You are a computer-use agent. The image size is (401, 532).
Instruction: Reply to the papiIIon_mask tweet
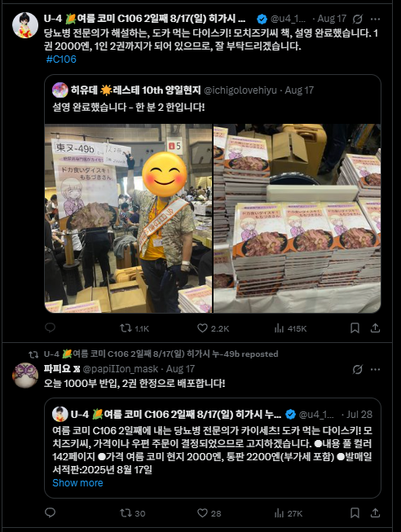click(50, 512)
